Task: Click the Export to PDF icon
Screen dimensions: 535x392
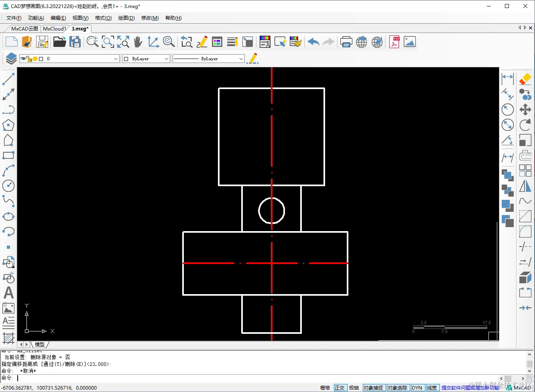Action: [x=394, y=42]
